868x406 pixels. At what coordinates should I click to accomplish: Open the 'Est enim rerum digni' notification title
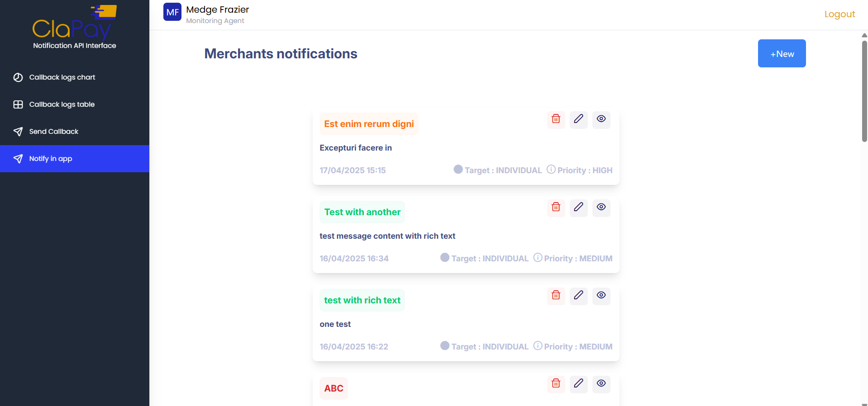pos(368,124)
